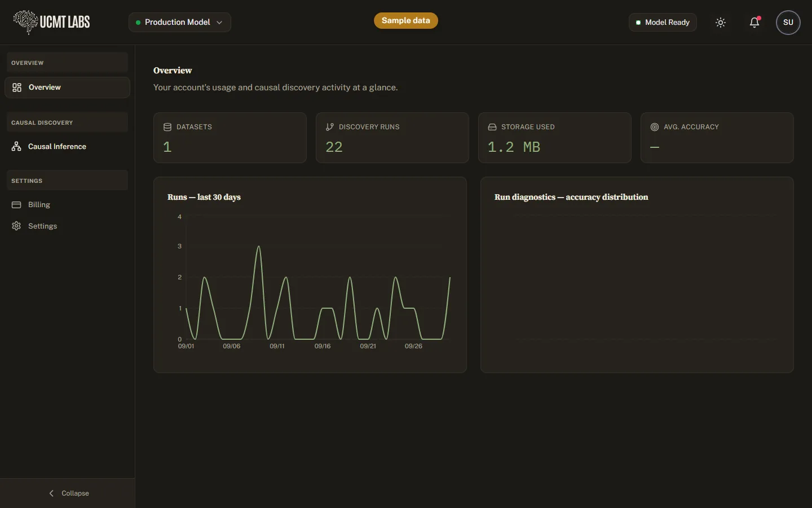Viewport: 812px width, 508px height.
Task: Click the UCMT LABS wordmark
Action: [65, 22]
